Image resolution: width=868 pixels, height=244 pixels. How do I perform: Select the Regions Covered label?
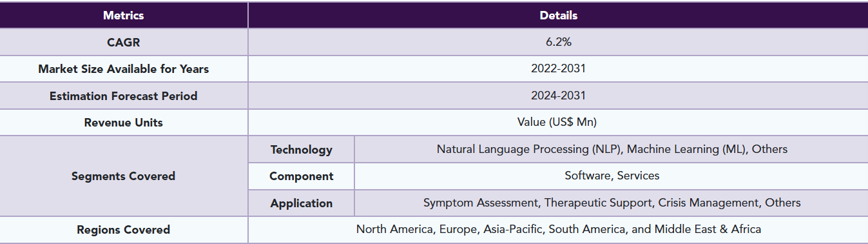[124, 230]
